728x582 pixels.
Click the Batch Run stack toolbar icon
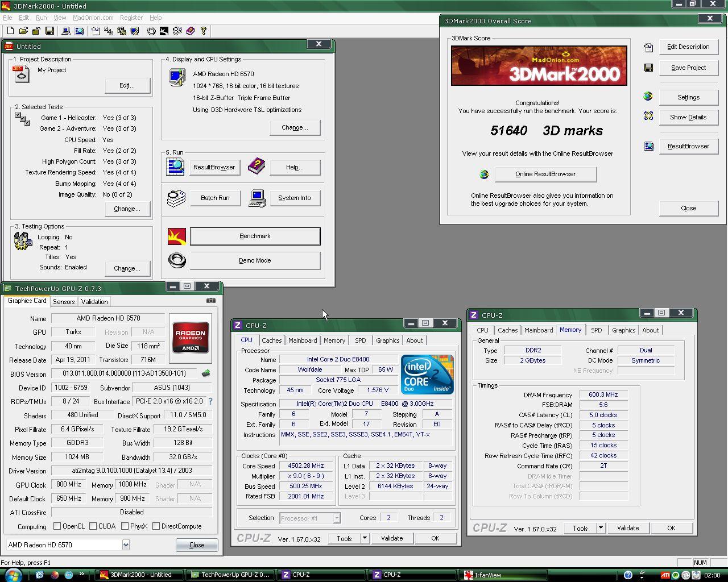click(x=177, y=31)
